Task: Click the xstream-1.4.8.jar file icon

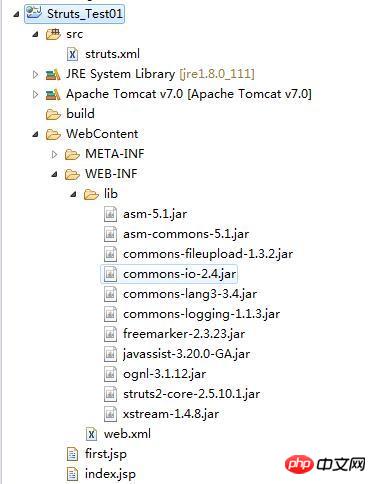Action: tap(110, 414)
